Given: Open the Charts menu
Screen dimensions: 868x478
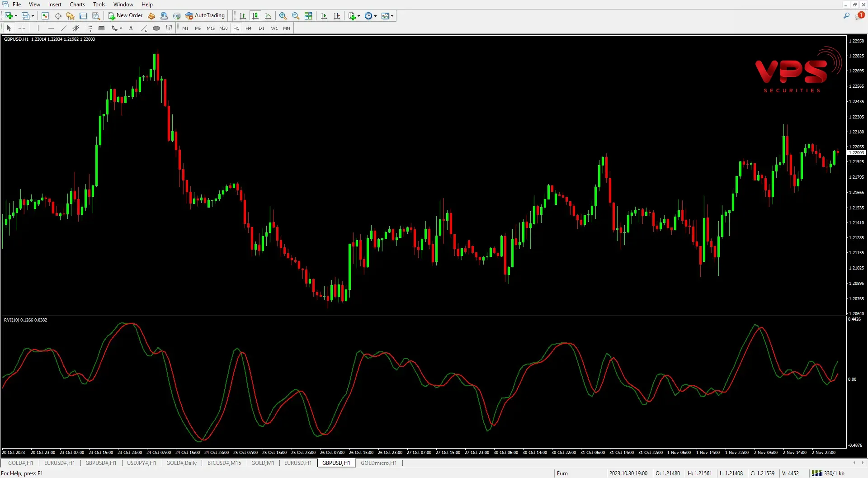Looking at the screenshot, I should pyautogui.click(x=77, y=5).
